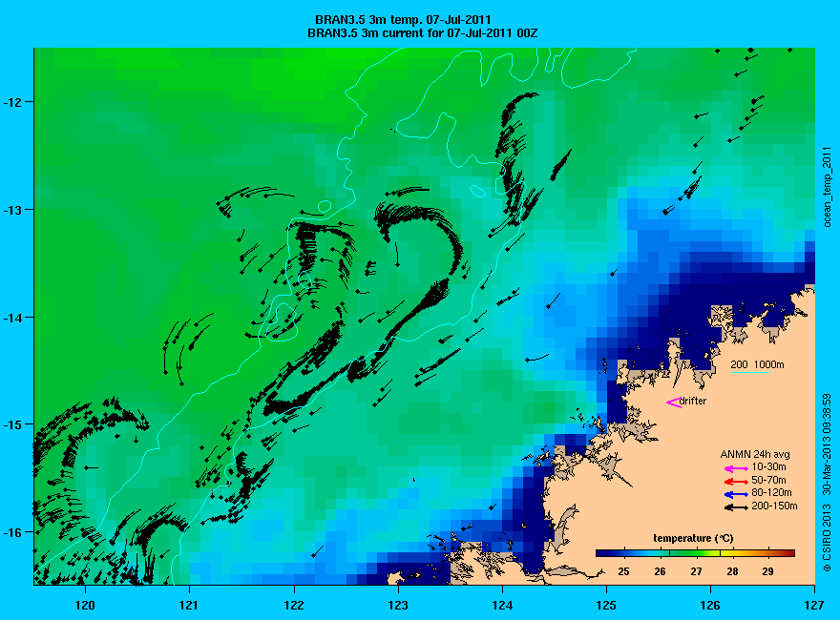Click the '80-120m' legend label
Screen dimensions: 840x620
point(771,492)
